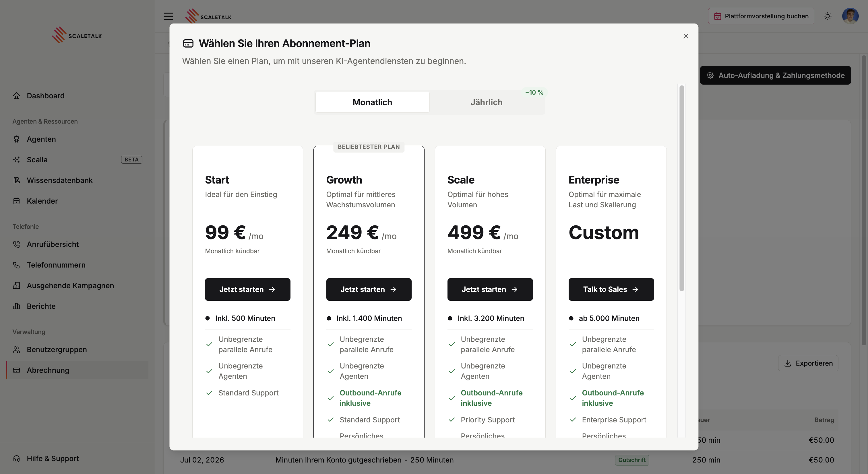Click the Jul 02, 2026 table row date
The image size is (868, 474).
(202, 460)
